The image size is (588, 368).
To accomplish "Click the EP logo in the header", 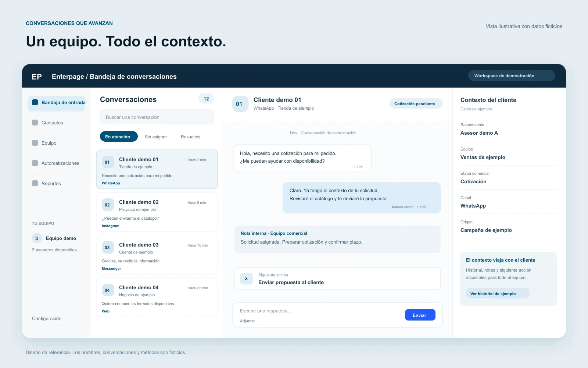I will pyautogui.click(x=37, y=77).
